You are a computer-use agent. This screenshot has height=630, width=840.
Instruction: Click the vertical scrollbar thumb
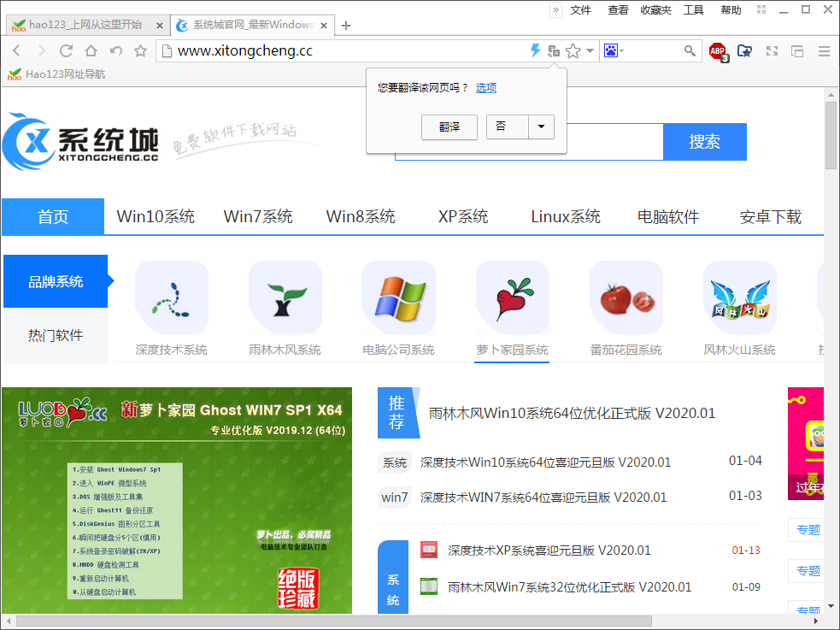(831, 136)
